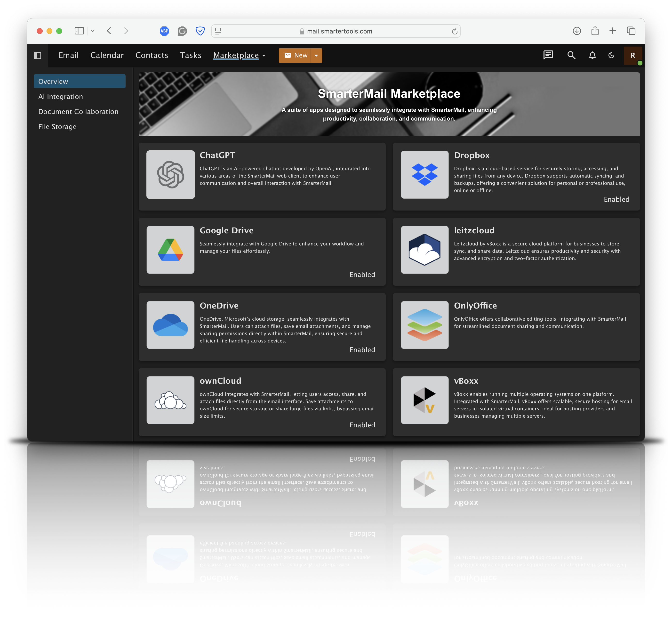Open the Tasks section
The width and height of the screenshot is (672, 618).
coord(191,55)
